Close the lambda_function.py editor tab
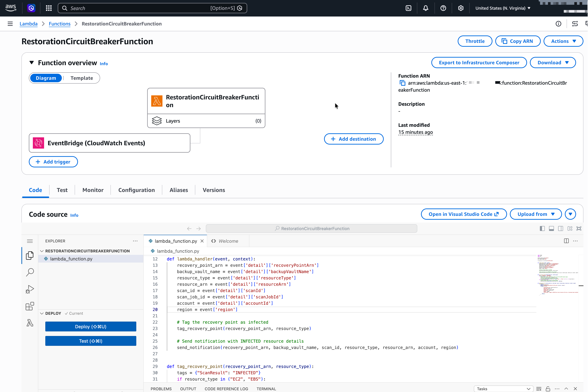The image size is (588, 392). 202,241
